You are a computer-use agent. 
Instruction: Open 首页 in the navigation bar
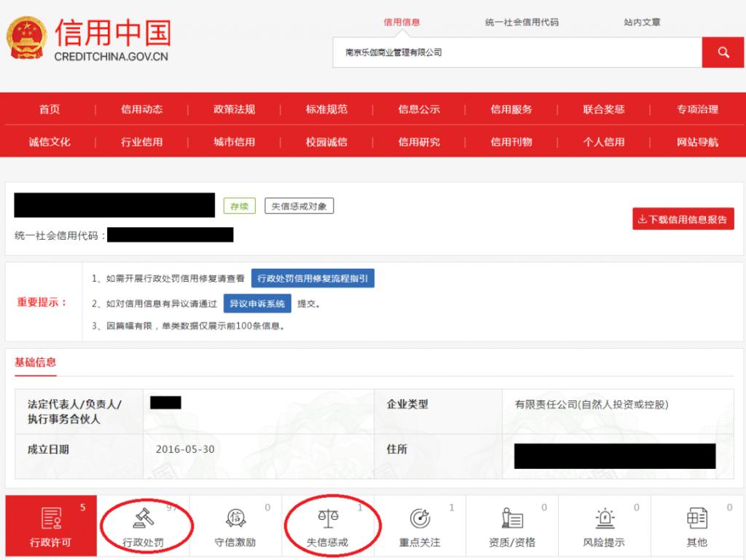50,109
